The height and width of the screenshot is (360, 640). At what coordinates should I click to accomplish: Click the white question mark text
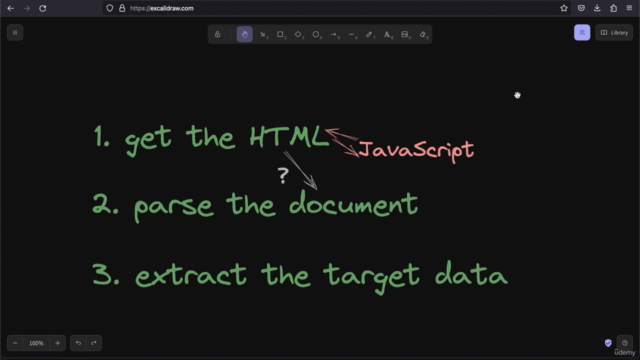[283, 176]
